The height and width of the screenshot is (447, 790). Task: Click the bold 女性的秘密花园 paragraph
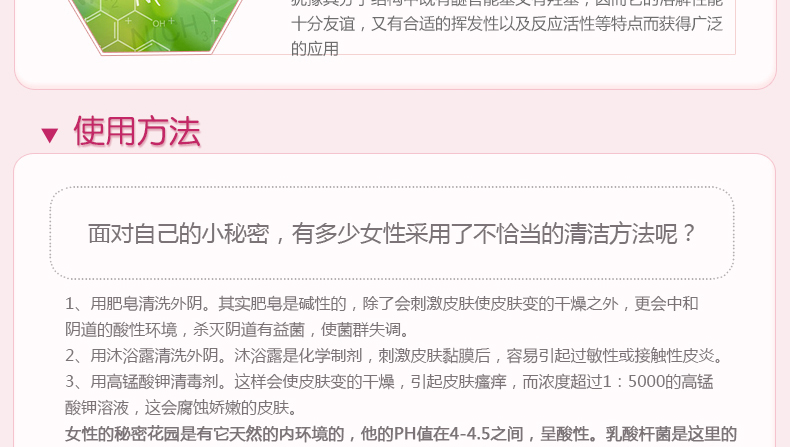401,434
